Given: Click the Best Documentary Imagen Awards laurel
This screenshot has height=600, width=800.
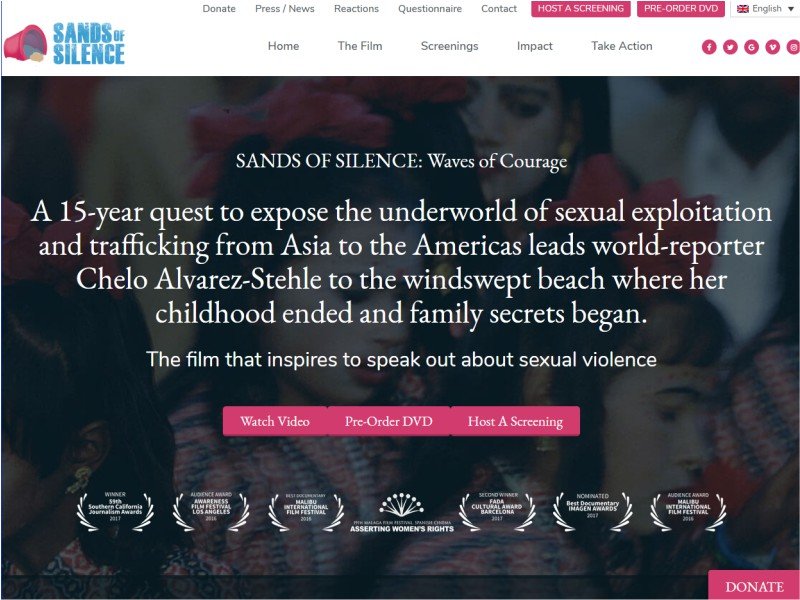Looking at the screenshot, I should tap(592, 511).
